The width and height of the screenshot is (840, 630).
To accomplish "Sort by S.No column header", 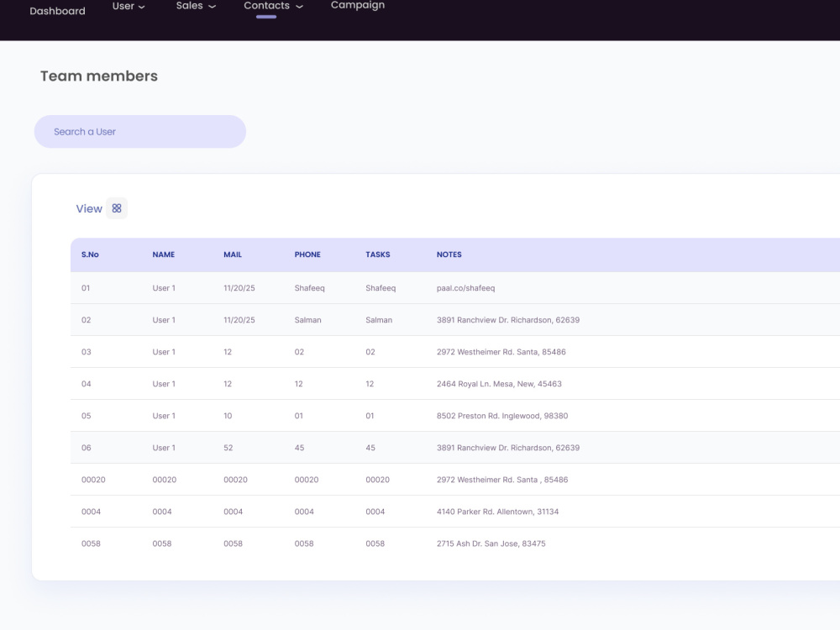I will 90,255.
